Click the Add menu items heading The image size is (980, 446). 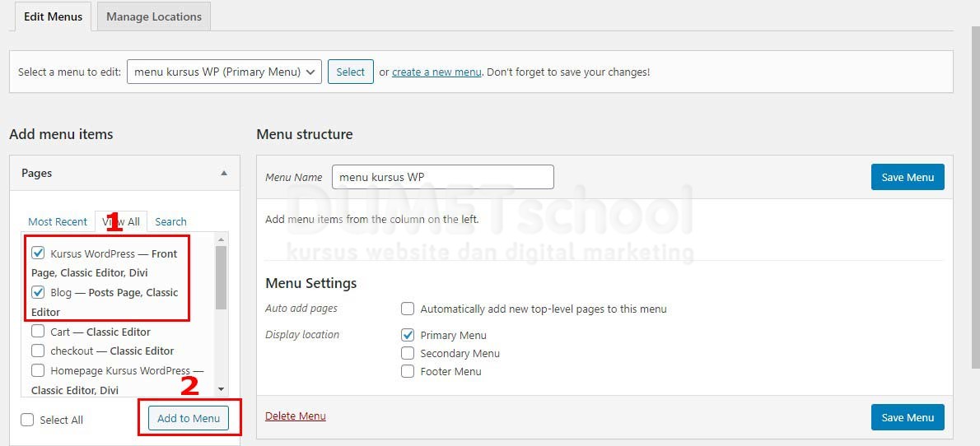point(61,134)
